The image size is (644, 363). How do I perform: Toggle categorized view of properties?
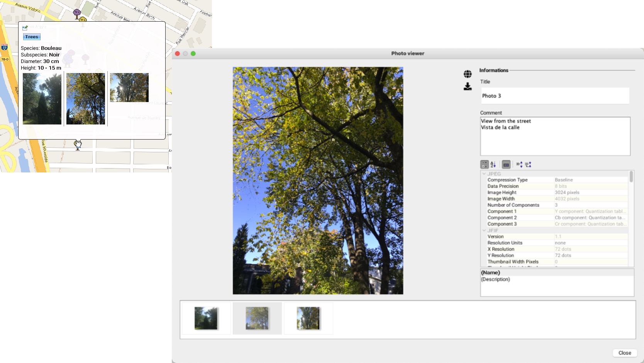coord(484,165)
